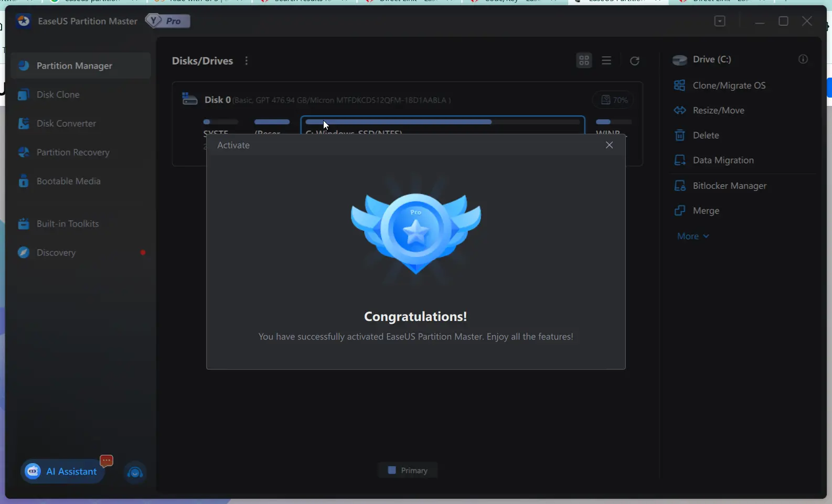Viewport: 832px width, 504px height.
Task: Switch to list view of disks
Action: [606, 61]
